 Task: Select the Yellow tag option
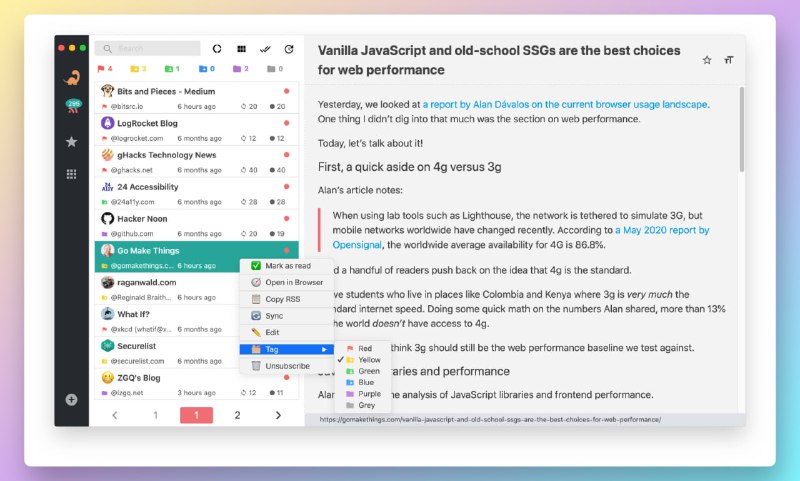click(369, 359)
